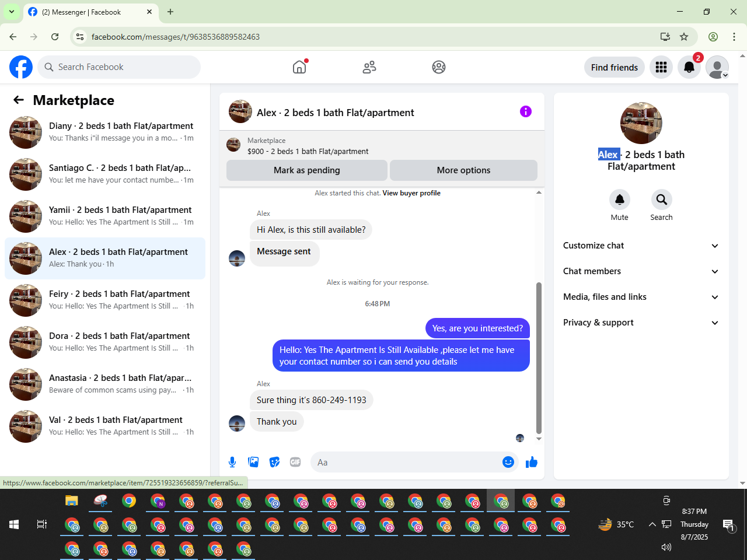Open Chrome three-dot menu
The image size is (747, 560).
(734, 37)
